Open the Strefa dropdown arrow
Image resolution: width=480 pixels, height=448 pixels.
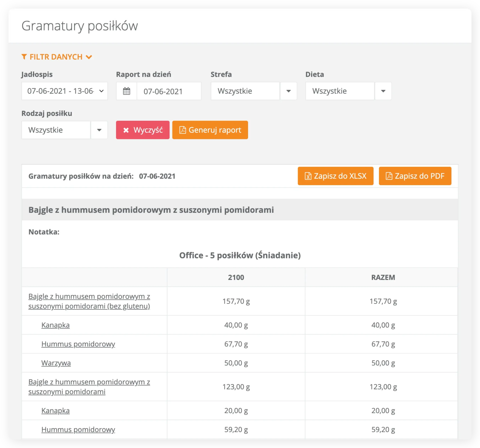[x=288, y=91]
